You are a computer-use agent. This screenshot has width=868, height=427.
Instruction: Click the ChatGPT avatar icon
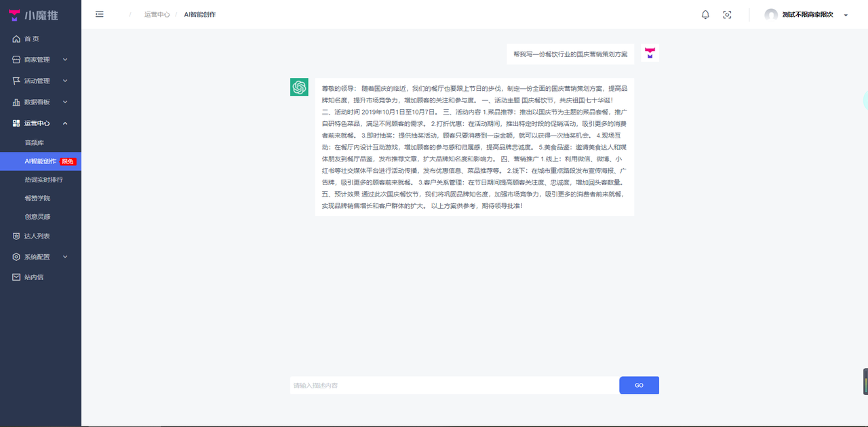tap(299, 87)
